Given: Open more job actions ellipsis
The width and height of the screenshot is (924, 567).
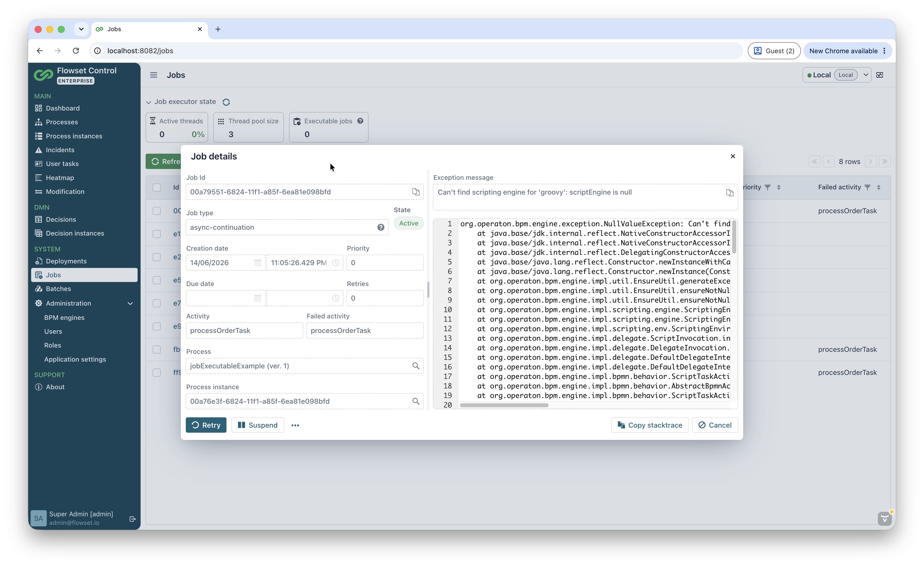Looking at the screenshot, I should pyautogui.click(x=295, y=425).
